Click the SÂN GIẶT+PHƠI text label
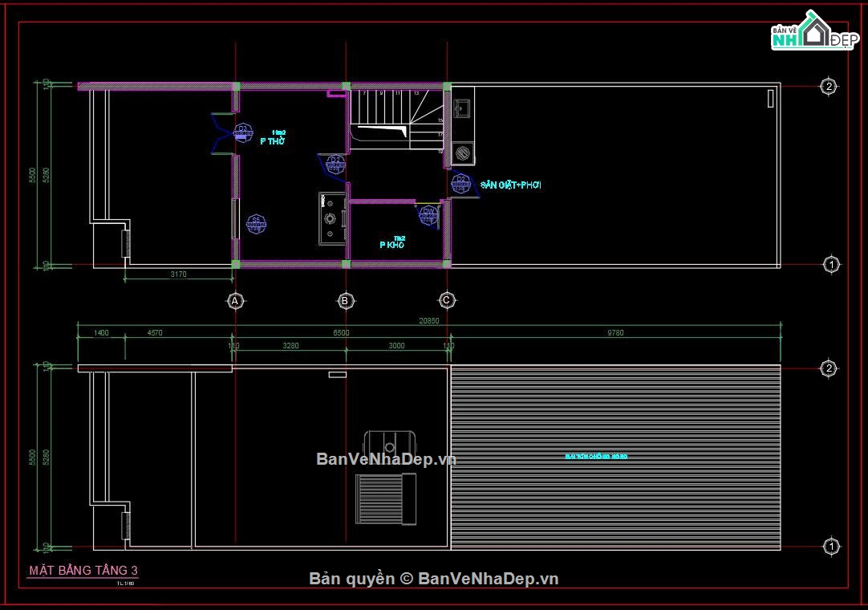 click(510, 185)
